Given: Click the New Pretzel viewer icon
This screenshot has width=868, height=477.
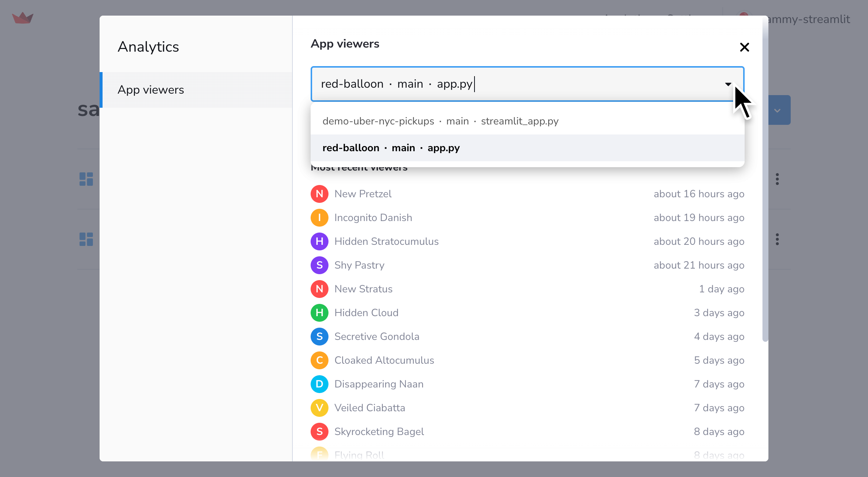Looking at the screenshot, I should click(318, 194).
